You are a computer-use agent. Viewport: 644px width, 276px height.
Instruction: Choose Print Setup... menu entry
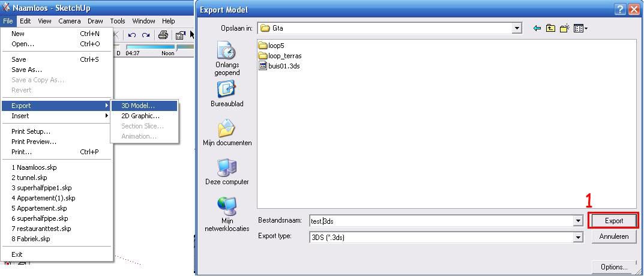[x=56, y=131]
